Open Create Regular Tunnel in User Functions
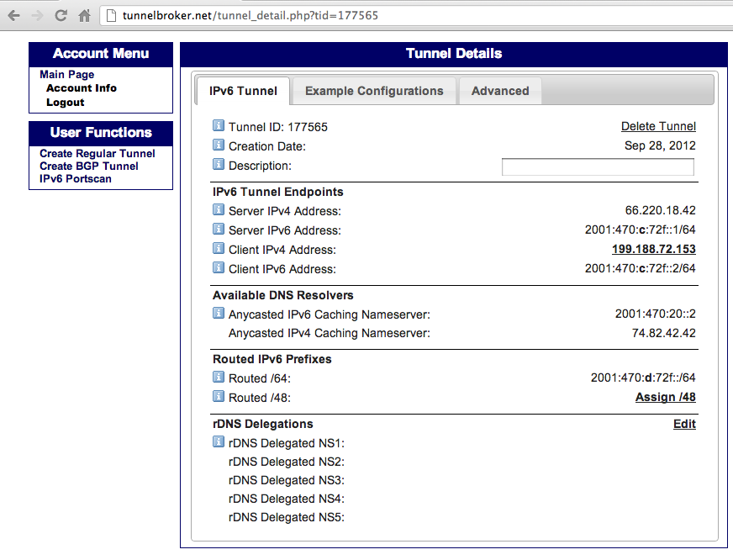The width and height of the screenshot is (733, 560). (x=98, y=154)
